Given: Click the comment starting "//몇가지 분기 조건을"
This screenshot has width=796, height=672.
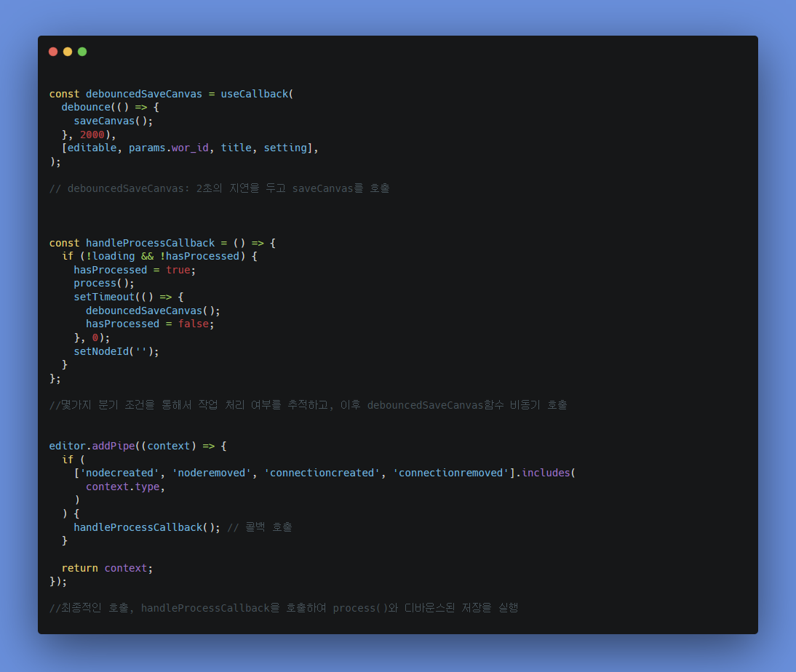Looking at the screenshot, I should [x=309, y=405].
